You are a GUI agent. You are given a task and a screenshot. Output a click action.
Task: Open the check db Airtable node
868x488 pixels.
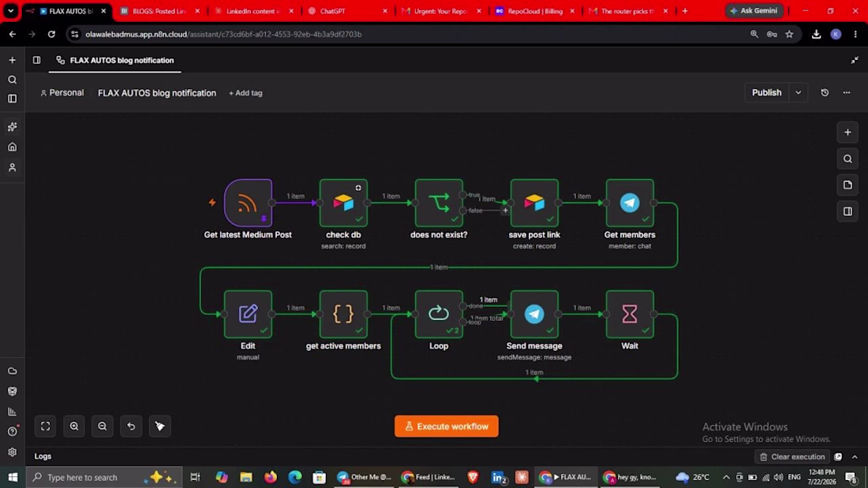(343, 203)
